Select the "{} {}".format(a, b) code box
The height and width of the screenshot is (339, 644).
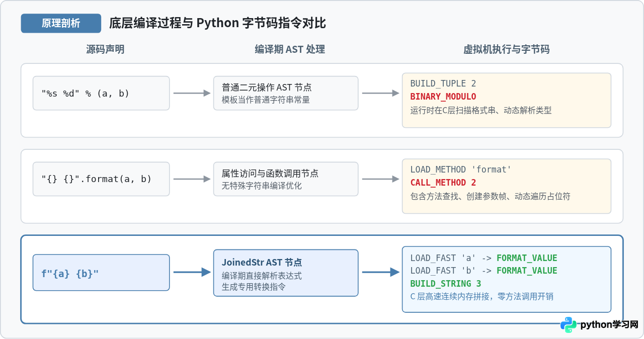[101, 179]
